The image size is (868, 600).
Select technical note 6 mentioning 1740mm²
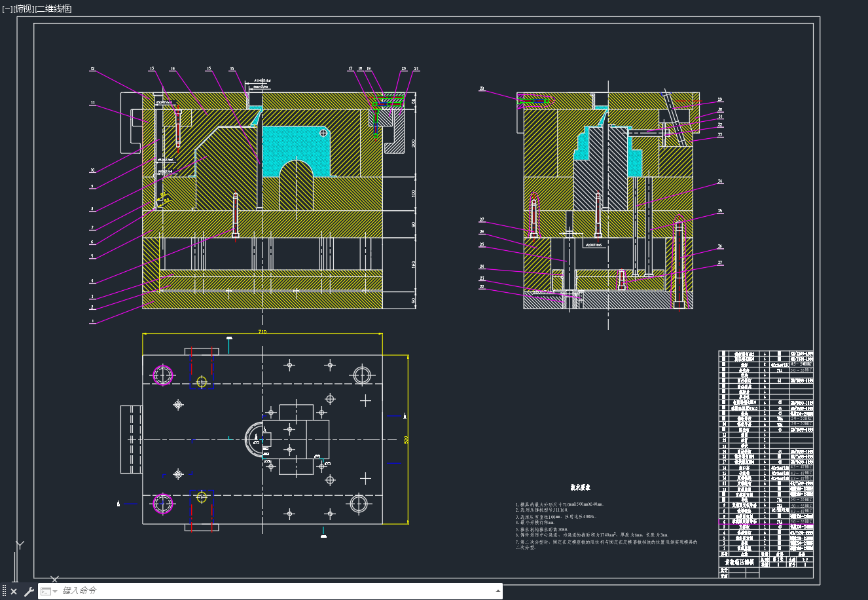[592, 535]
